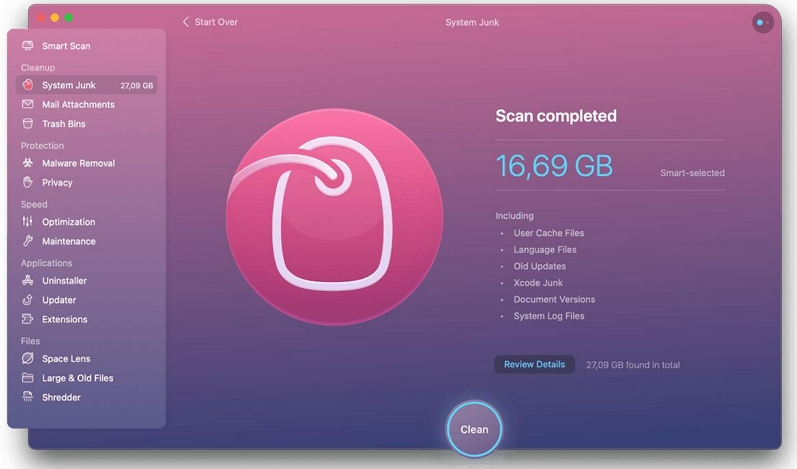Click the Extensions puzzle icon

[x=27, y=319]
